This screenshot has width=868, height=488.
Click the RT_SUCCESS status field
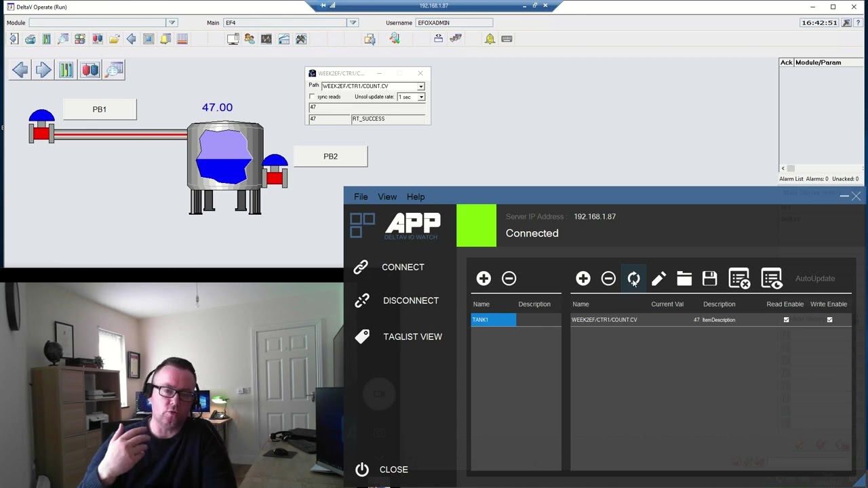tap(390, 119)
